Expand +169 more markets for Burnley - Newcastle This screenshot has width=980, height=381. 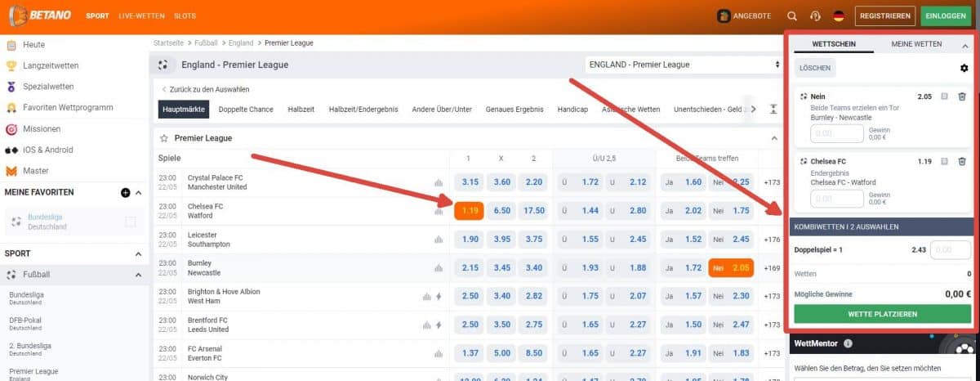pyautogui.click(x=770, y=268)
